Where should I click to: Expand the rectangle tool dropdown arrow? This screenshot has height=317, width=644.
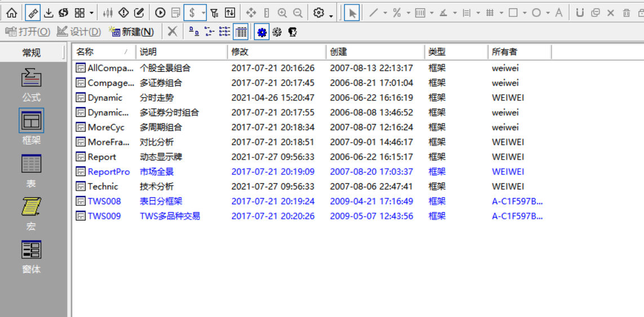[x=525, y=13]
